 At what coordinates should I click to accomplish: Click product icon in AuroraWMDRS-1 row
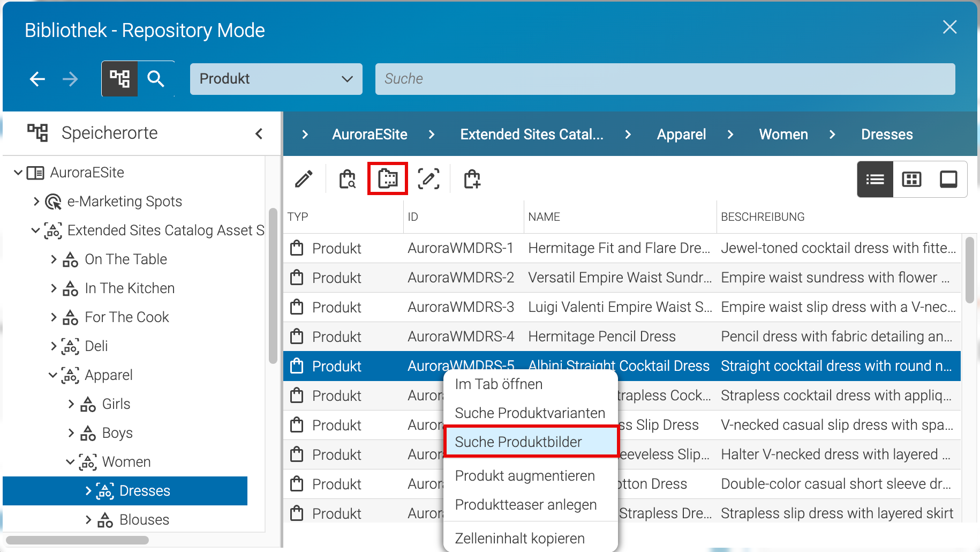[x=297, y=248]
